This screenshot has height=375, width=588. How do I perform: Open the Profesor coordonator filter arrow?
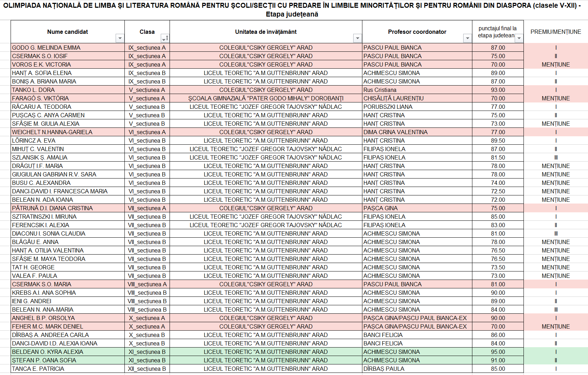[x=467, y=38]
